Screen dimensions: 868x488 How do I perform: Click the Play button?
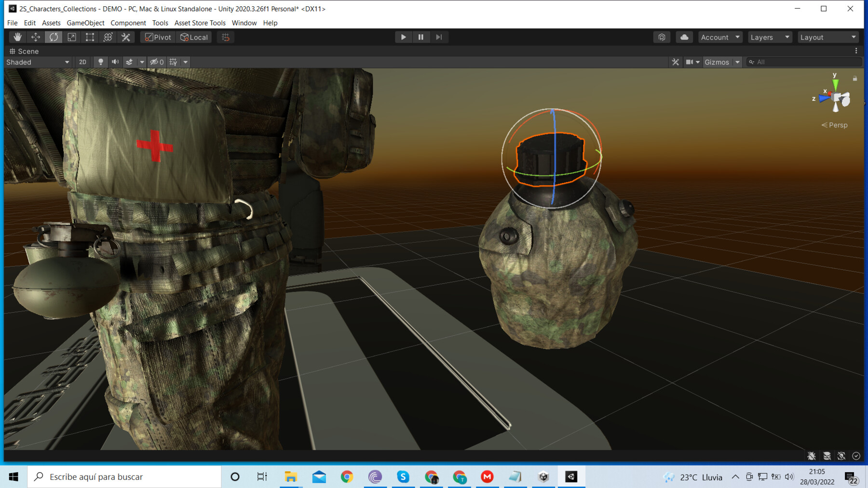[x=403, y=37]
